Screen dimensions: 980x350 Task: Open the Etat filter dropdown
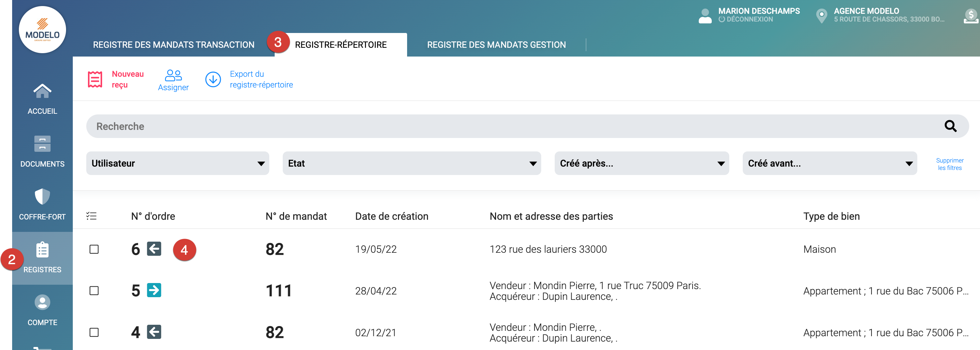click(411, 164)
